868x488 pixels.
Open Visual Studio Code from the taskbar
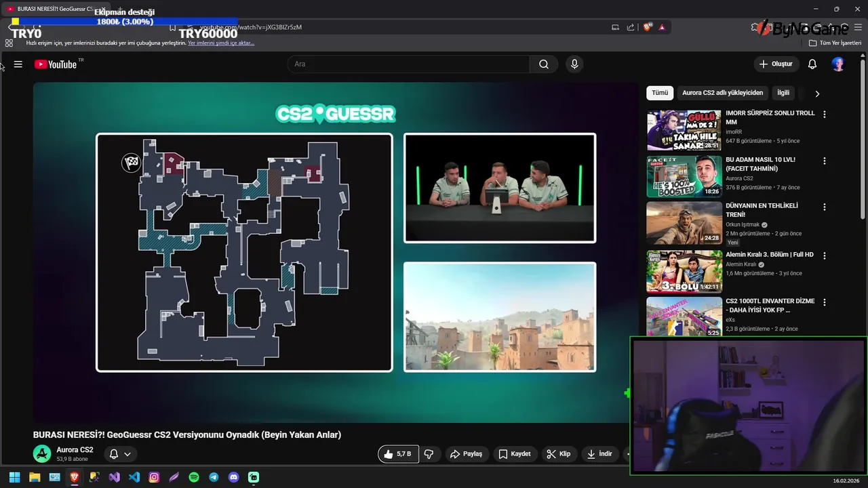coord(134,477)
